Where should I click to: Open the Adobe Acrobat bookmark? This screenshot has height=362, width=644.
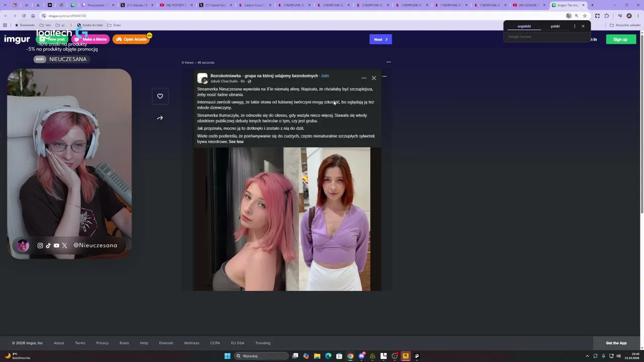tap(90, 25)
